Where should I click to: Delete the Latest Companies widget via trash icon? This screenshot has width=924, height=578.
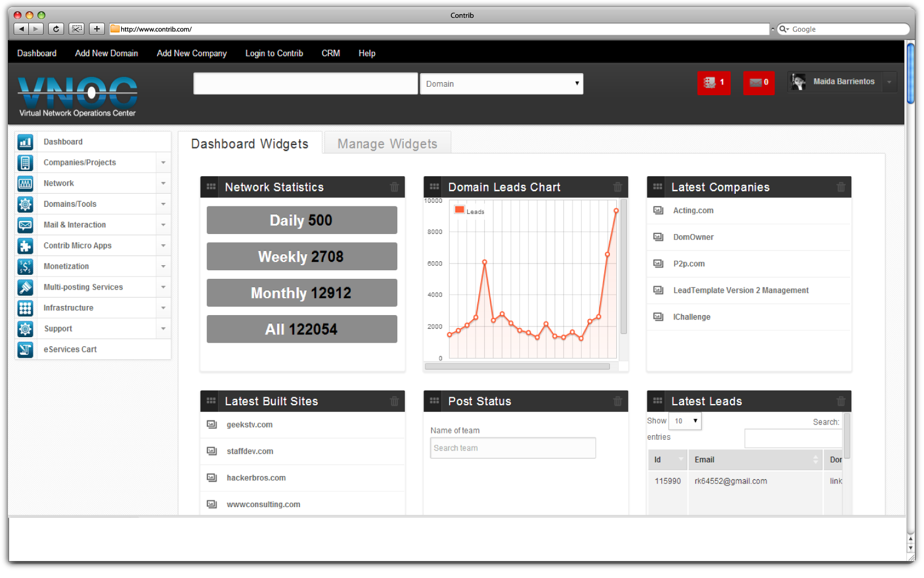click(x=841, y=187)
